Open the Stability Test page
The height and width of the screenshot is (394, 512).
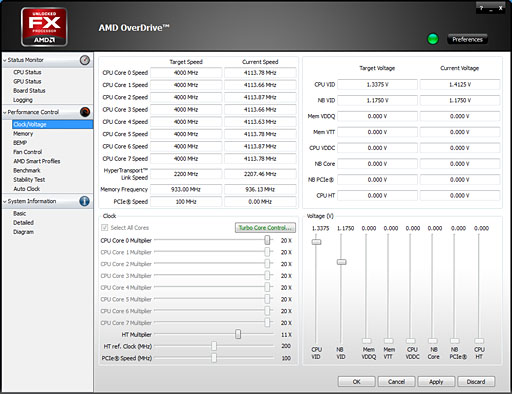(x=29, y=180)
